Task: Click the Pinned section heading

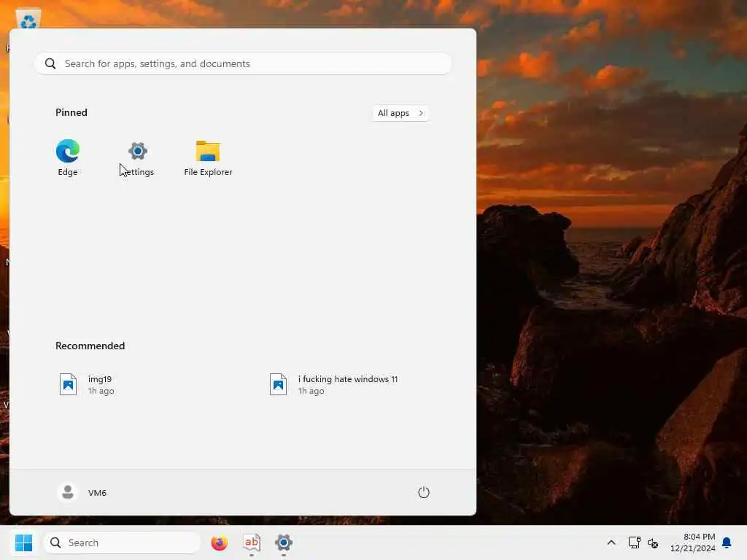Action: pos(71,112)
